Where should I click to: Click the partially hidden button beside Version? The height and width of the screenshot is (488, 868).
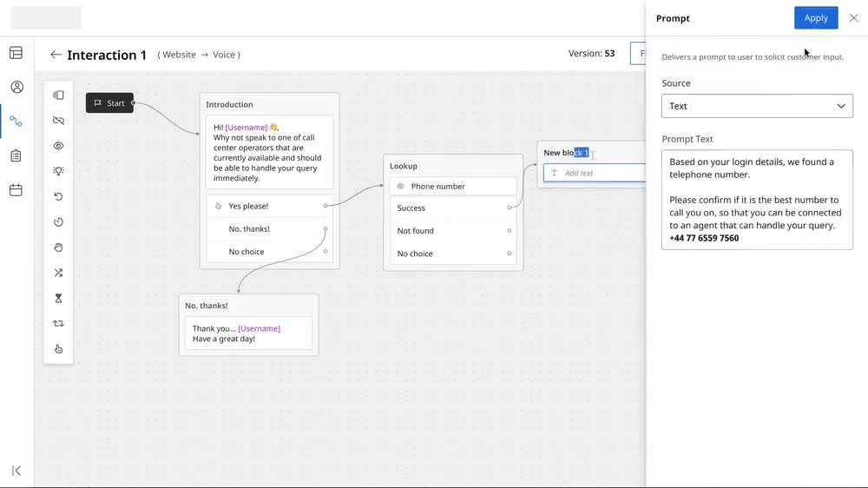[x=638, y=54]
